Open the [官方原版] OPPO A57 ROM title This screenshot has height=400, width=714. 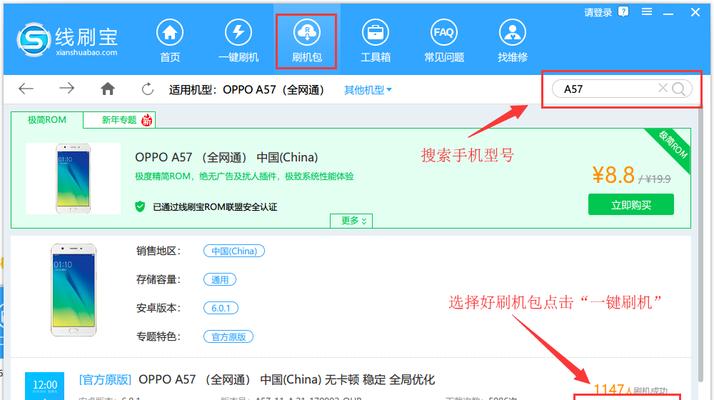(x=257, y=379)
